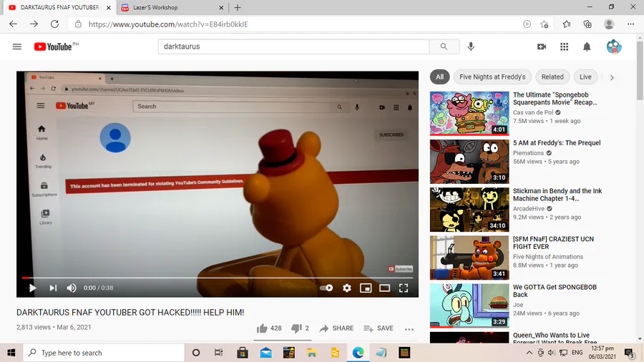Select the Related filter chip

[552, 77]
